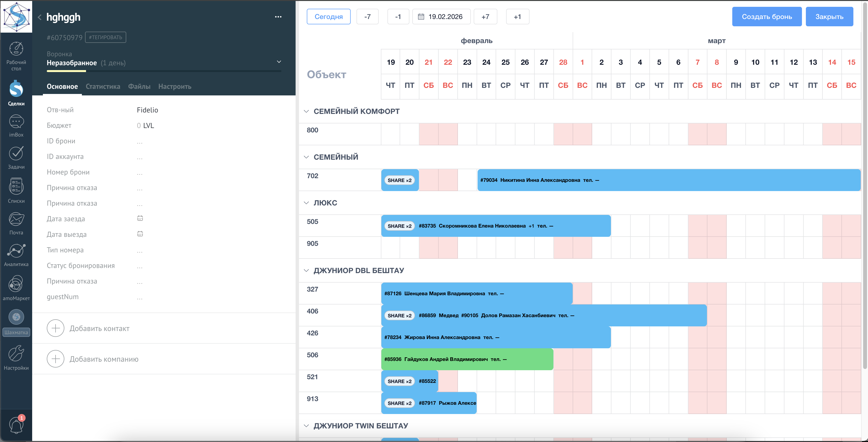This screenshot has height=442, width=868.
Task: Expand the Воронка stage dropdown chevron
Action: pos(279,62)
